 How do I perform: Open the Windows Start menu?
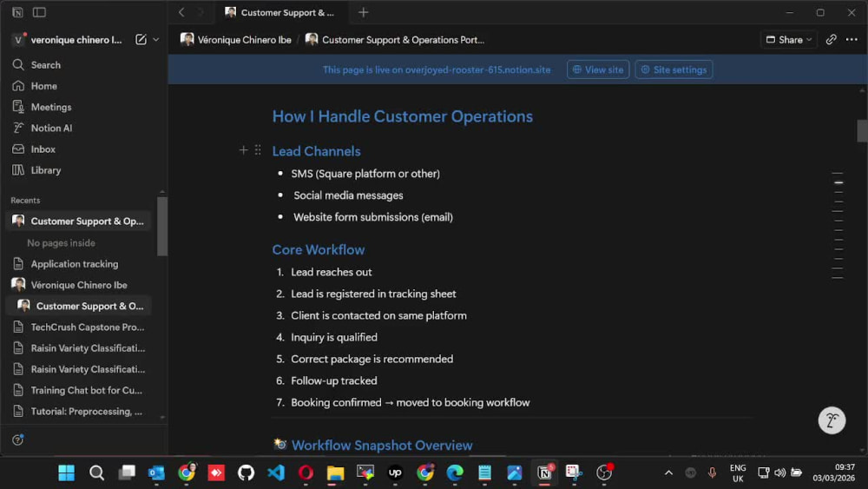[x=67, y=472]
